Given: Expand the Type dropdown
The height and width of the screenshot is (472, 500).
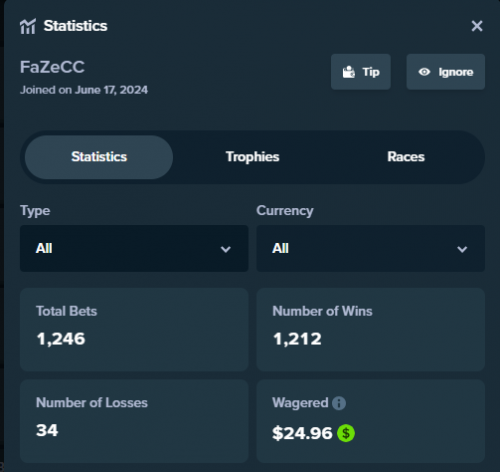Looking at the screenshot, I should click(134, 248).
